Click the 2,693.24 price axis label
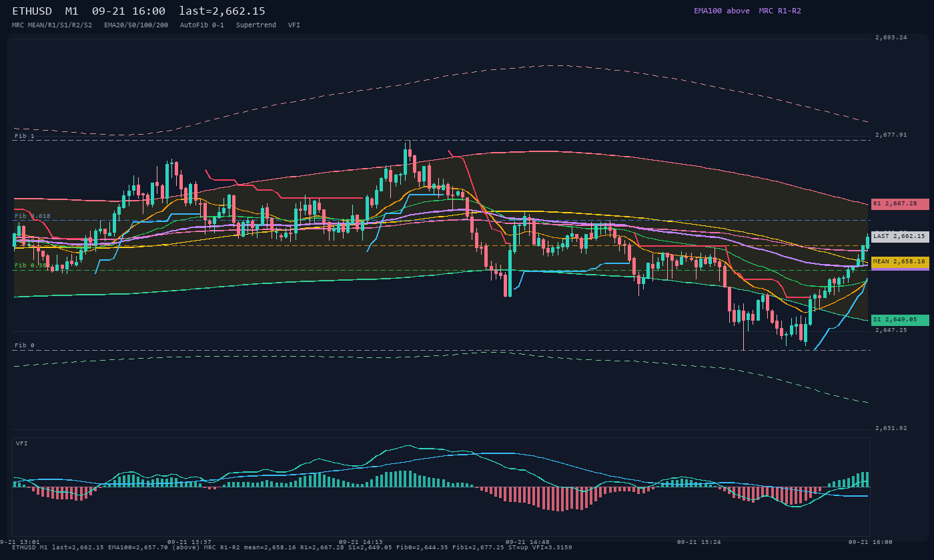The image size is (934, 560). pos(891,37)
